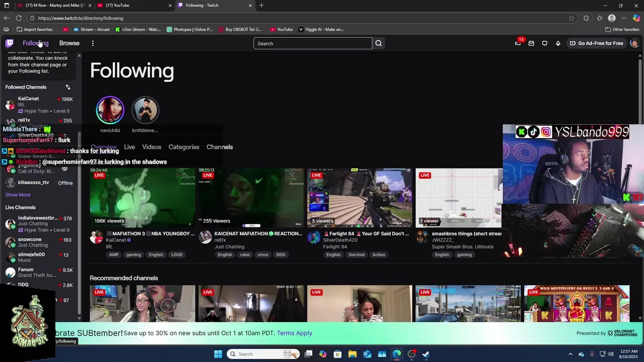This screenshot has width=644, height=362.
Task: Open rell1x KAICENAT MAFIATHON REACTION title
Action: click(258, 234)
